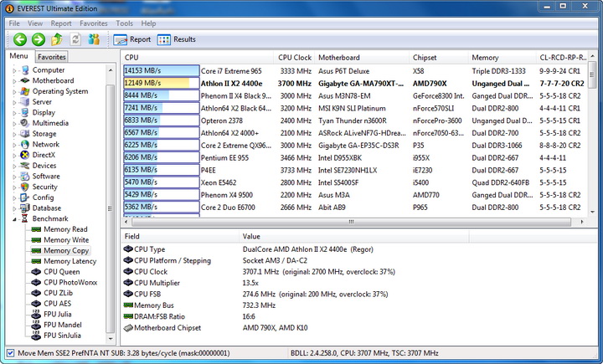Screen dimensions: 603x364
Task: Click the CPU Queen chip icon
Action: (36, 272)
